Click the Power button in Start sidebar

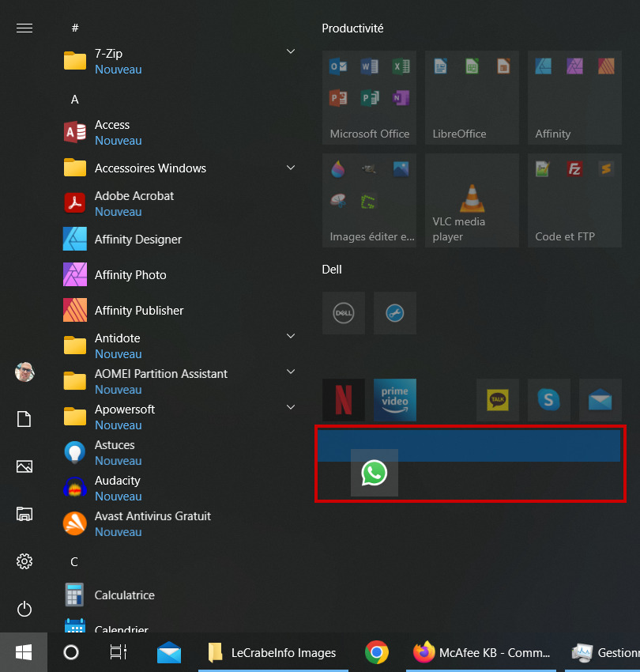(24, 609)
